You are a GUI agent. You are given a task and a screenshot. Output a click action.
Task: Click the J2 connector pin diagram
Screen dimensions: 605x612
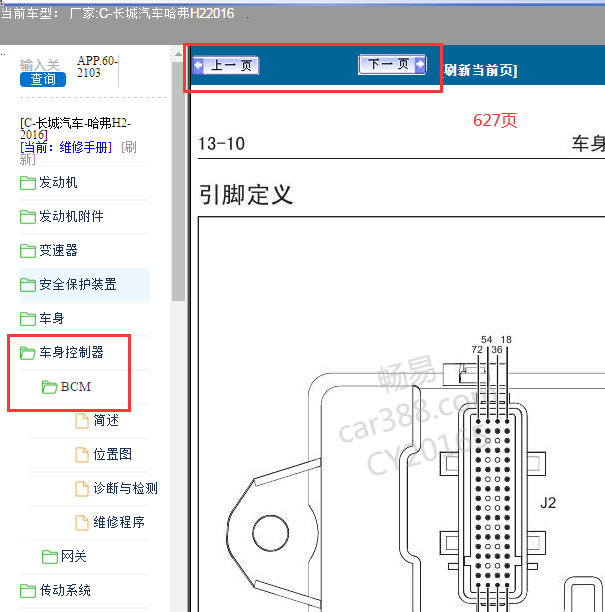493,503
